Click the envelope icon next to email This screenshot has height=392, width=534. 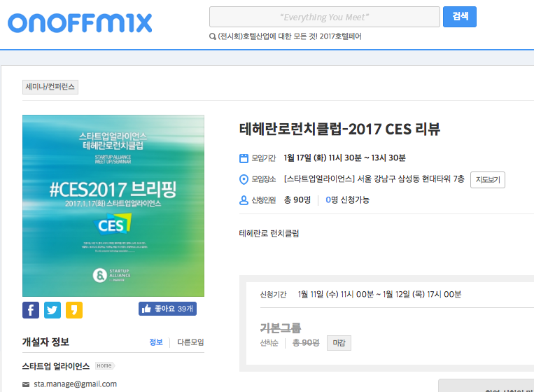(x=26, y=384)
